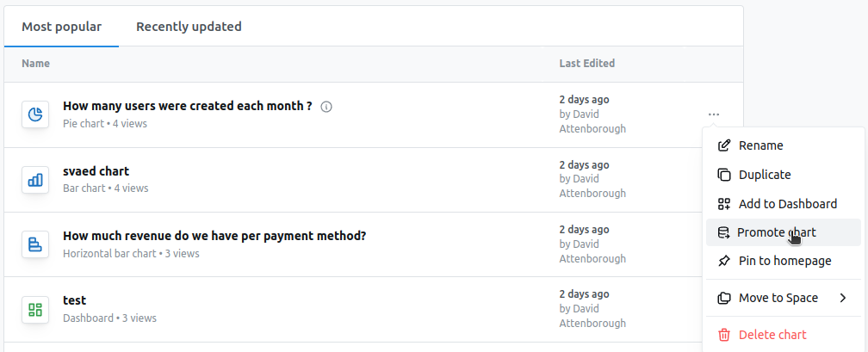Open How much revenue per payment method chart
Screen dimensions: 868x352
coord(214,237)
